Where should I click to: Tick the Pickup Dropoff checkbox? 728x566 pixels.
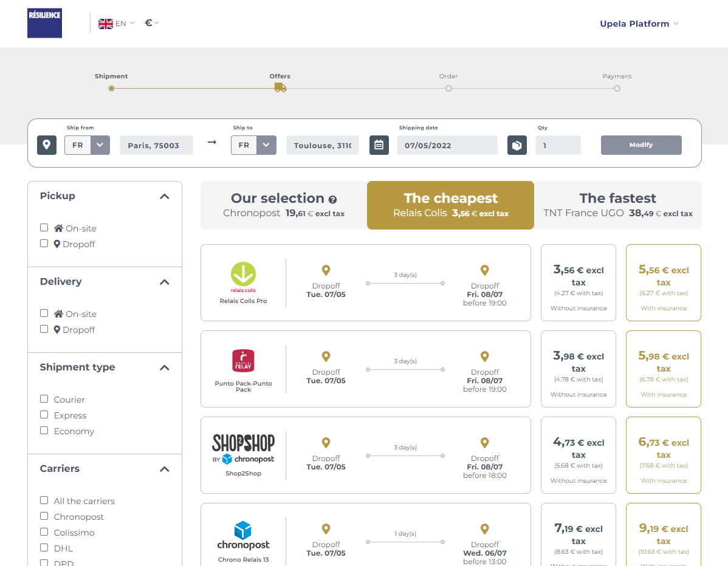coord(44,243)
